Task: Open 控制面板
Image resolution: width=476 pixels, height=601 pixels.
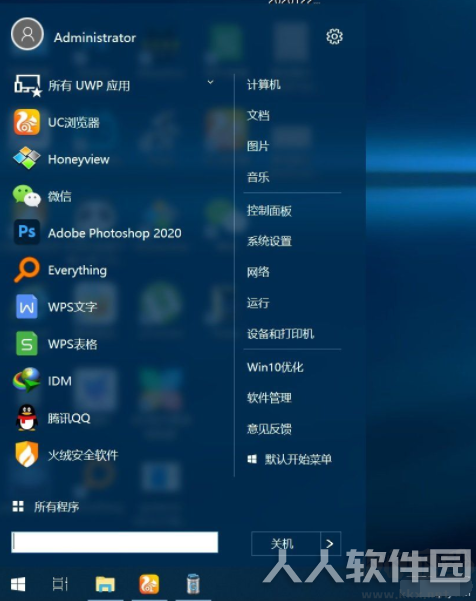Action: [x=269, y=210]
